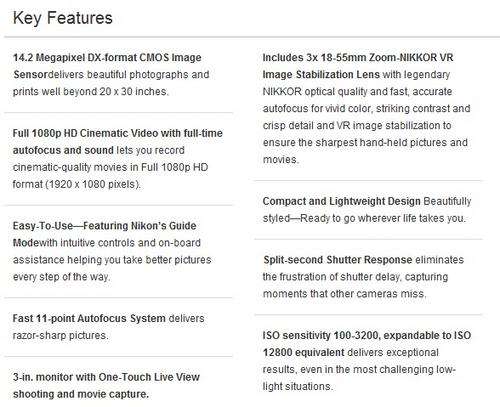Click the Split-second Shutter Response heading
The image size is (500, 407).
tap(338, 260)
